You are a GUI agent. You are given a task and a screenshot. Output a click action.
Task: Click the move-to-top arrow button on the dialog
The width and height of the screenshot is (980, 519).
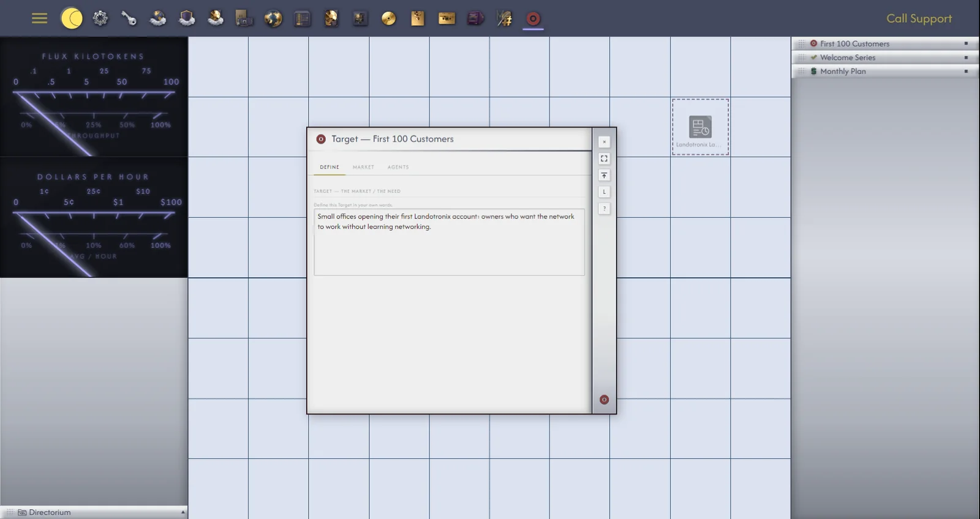coord(604,175)
